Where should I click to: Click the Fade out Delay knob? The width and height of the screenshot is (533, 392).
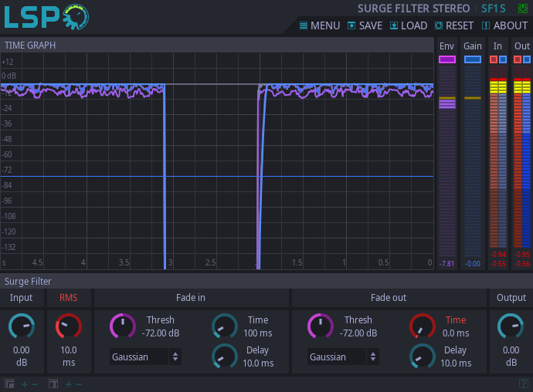click(423, 357)
